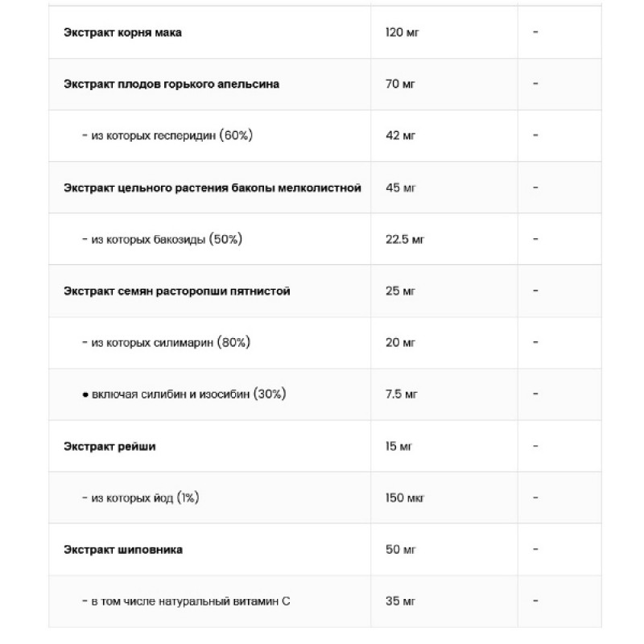Viewport: 644px width, 644px height.
Task: Click "в том числе натуральный витамин С" text
Action: point(185,601)
